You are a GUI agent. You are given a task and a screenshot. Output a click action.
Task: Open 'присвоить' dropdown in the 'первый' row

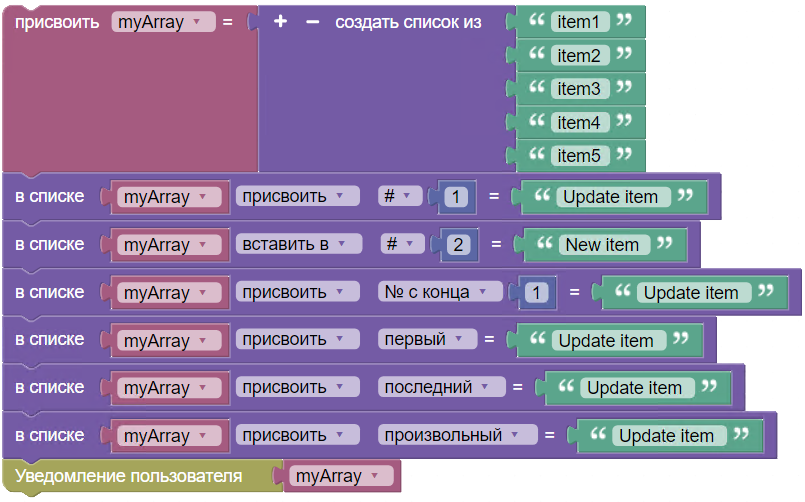coord(298,339)
